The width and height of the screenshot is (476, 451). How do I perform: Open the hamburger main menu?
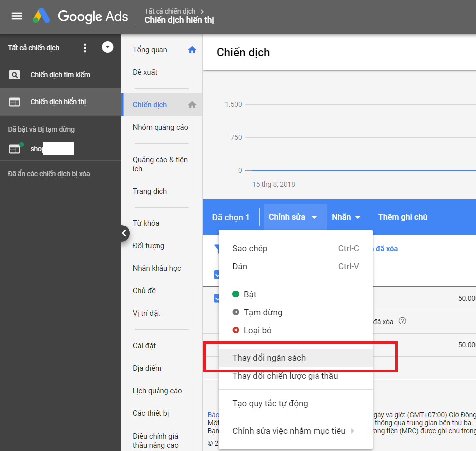point(17,16)
